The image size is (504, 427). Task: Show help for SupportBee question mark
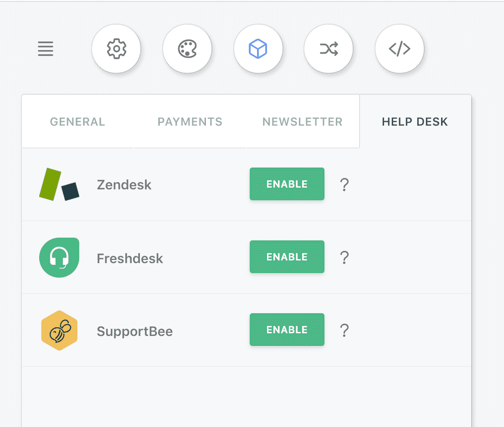click(344, 330)
